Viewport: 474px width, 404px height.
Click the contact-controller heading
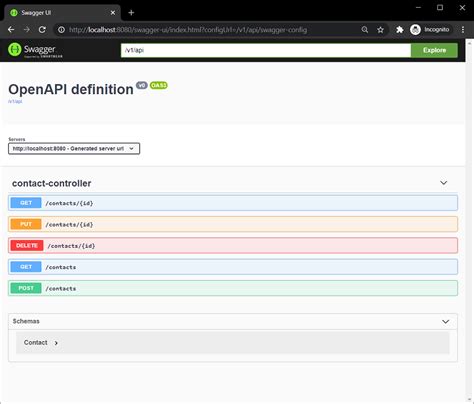[52, 183]
